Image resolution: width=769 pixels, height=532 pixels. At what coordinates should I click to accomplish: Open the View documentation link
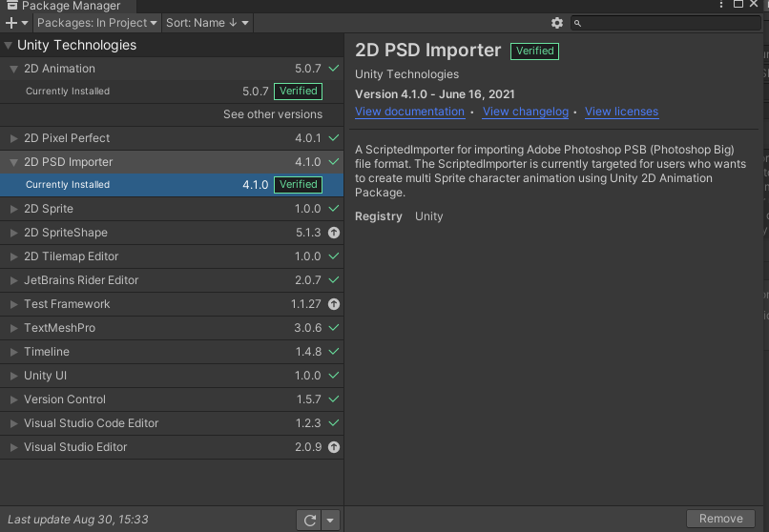point(409,112)
